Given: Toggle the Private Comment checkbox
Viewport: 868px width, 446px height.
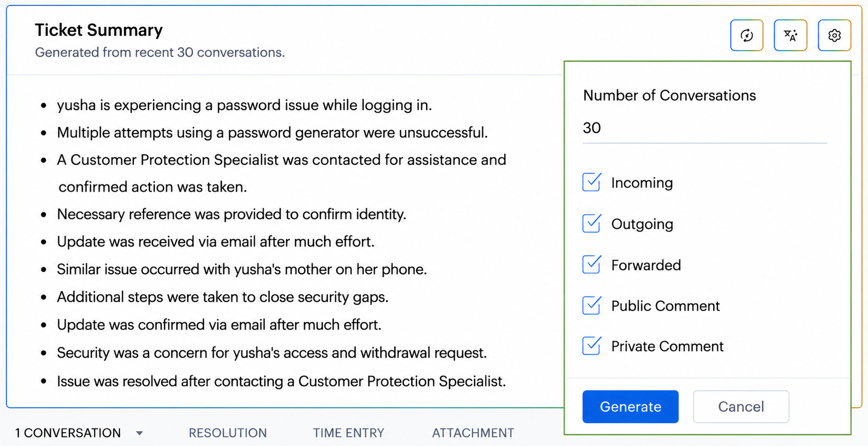Looking at the screenshot, I should (592, 346).
